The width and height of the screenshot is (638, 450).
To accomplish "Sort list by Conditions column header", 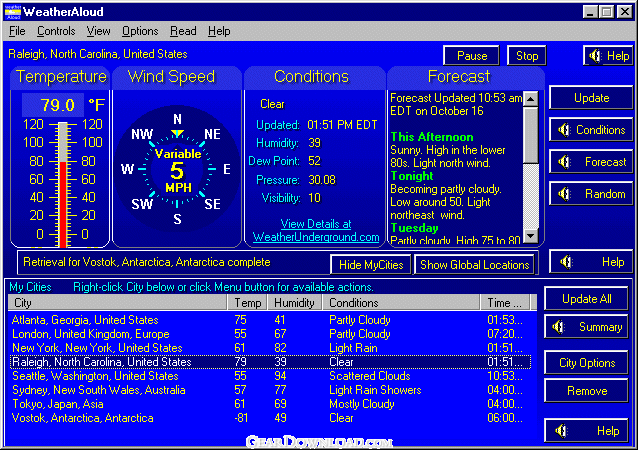I will pos(401,303).
